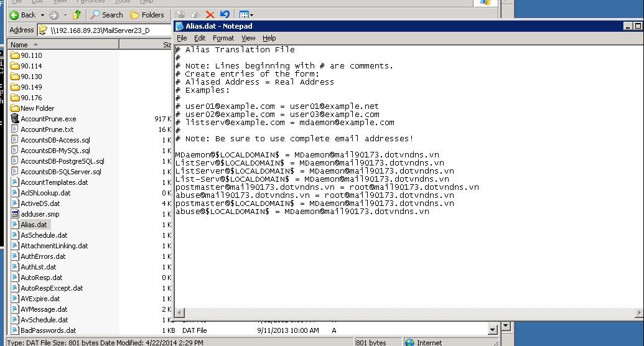
Task: Open Notepad File menu
Action: (182, 38)
